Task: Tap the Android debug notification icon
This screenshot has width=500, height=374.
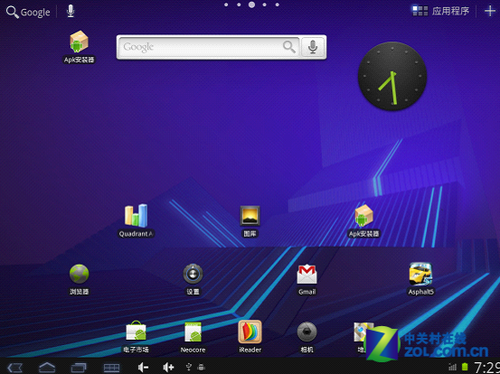Action: coord(201,367)
